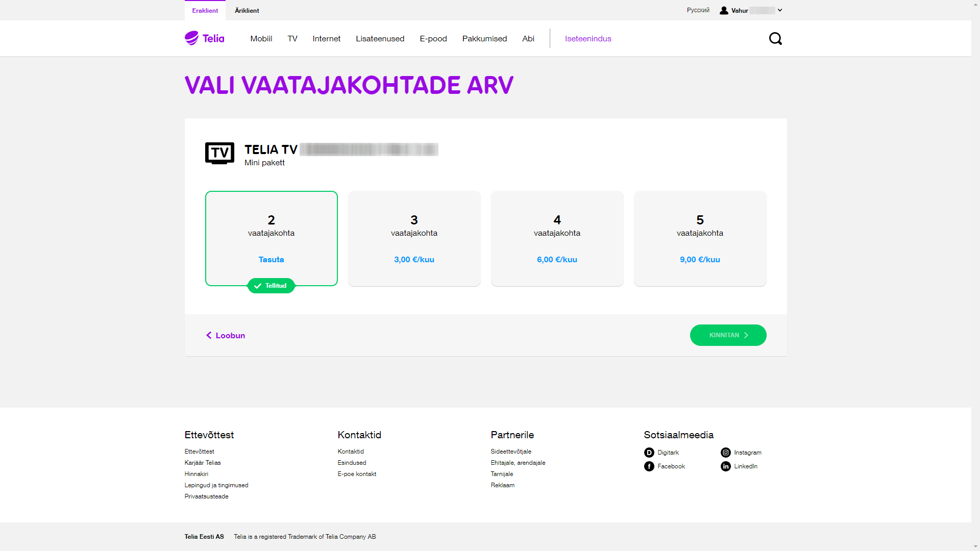This screenshot has width=980, height=551.
Task: Open the search magnifier icon
Action: tap(775, 38)
